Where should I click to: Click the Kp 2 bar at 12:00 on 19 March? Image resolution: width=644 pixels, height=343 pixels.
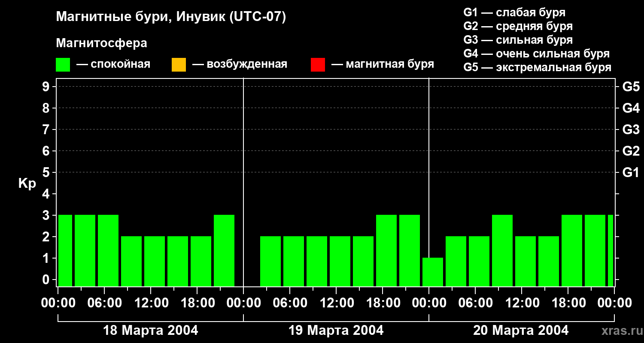pyautogui.click(x=340, y=261)
